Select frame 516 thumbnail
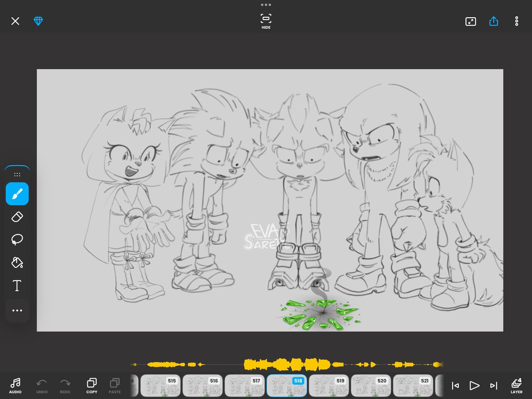Screen dimensions: 532x399 point(203,386)
